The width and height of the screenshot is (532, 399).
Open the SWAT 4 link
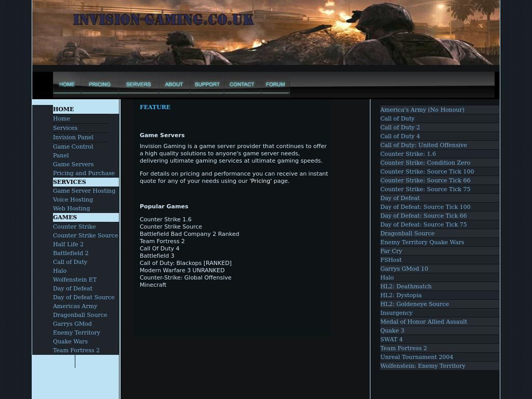(x=440, y=339)
